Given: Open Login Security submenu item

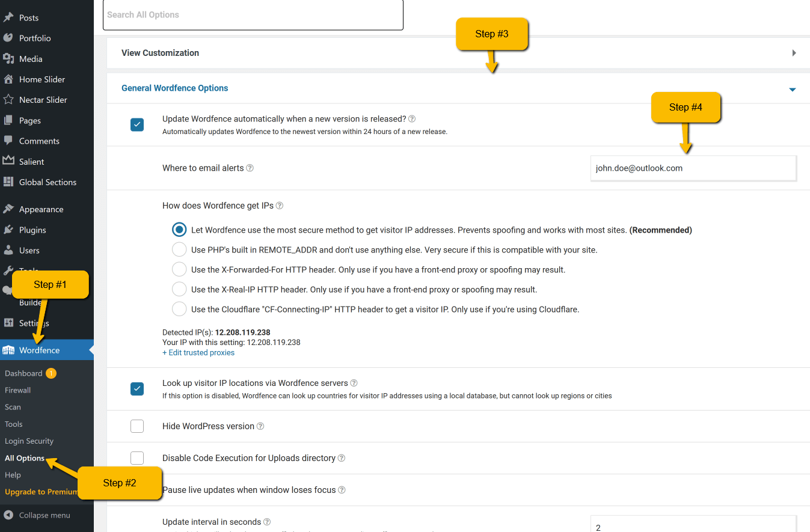Looking at the screenshot, I should pyautogui.click(x=29, y=441).
